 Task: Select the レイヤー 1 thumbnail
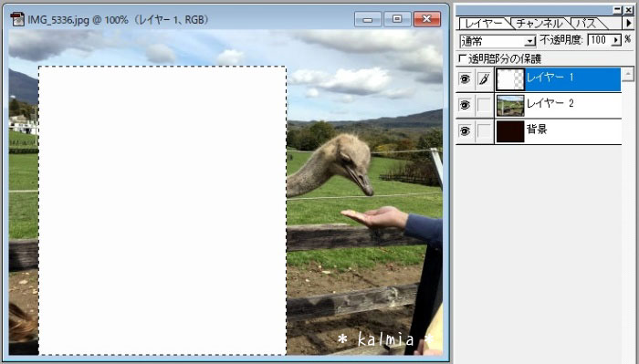pos(510,79)
